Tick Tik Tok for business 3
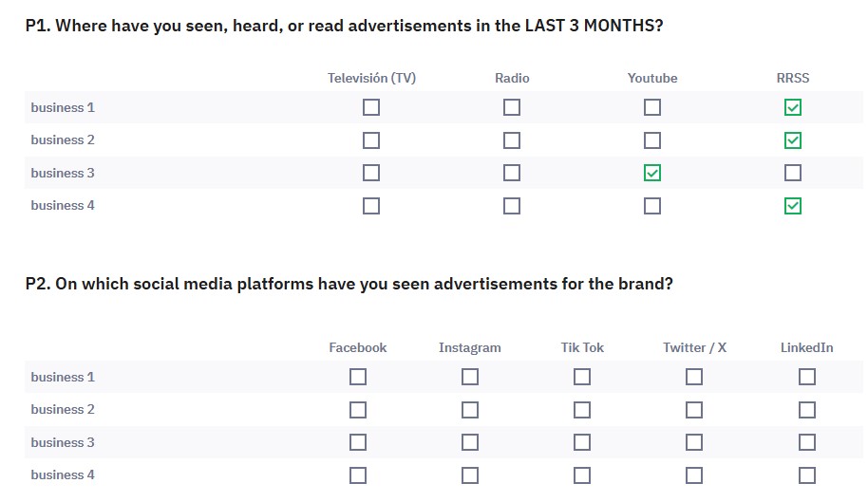 pos(582,442)
